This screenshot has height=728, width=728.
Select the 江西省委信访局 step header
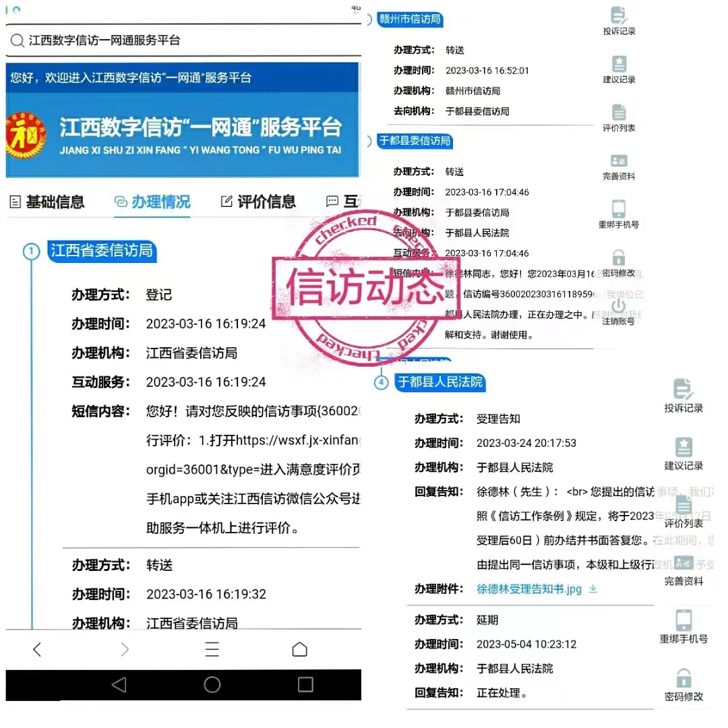(102, 251)
